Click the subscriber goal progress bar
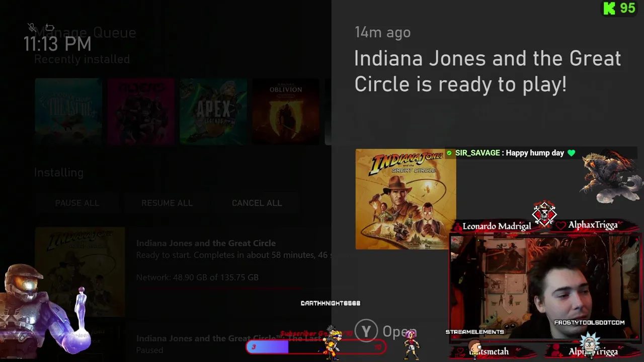644x362 pixels. pos(316,347)
